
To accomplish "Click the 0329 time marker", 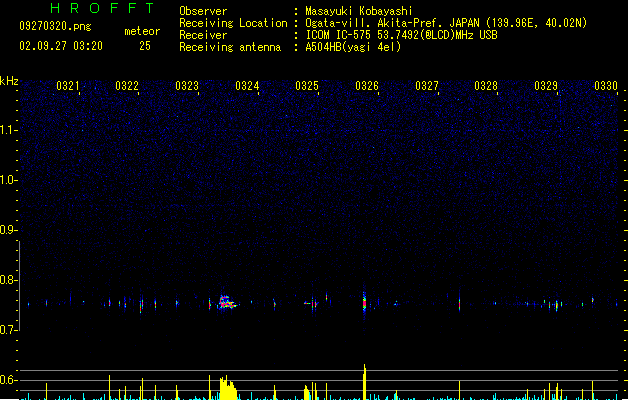I will [x=546, y=86].
